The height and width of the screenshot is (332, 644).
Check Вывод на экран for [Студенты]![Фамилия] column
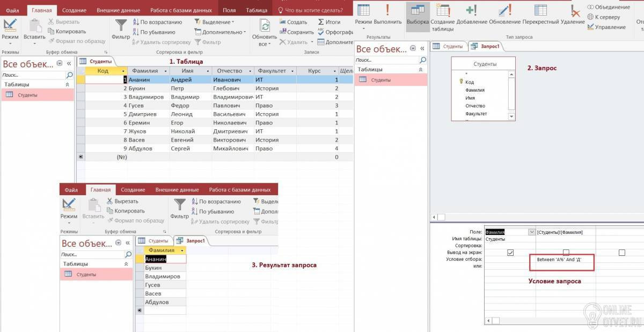click(x=566, y=252)
